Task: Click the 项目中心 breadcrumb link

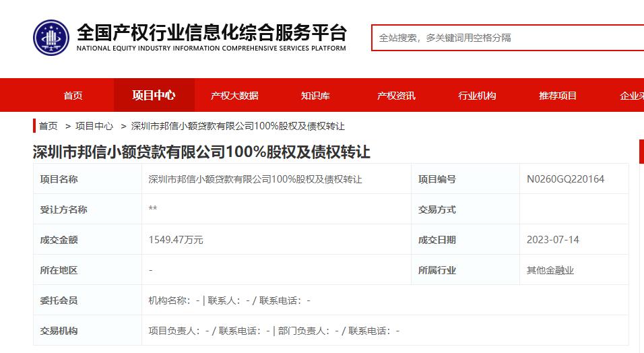Action: click(94, 126)
